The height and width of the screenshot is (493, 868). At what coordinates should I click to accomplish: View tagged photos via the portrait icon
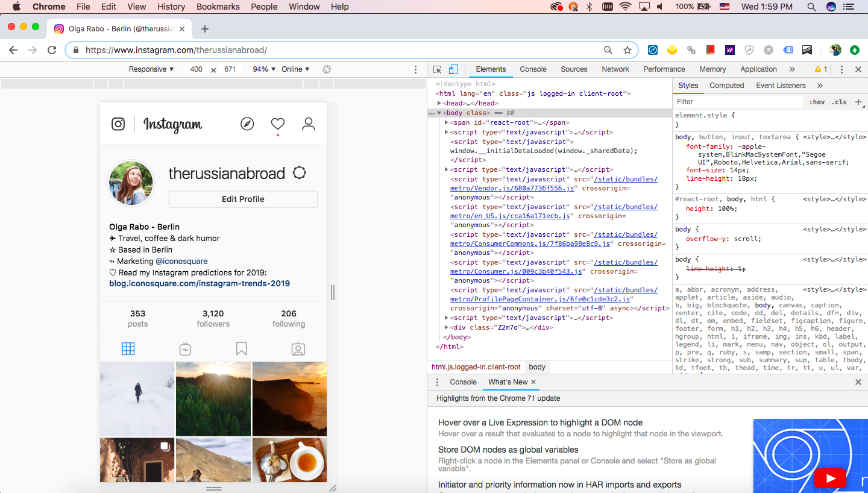click(x=298, y=348)
